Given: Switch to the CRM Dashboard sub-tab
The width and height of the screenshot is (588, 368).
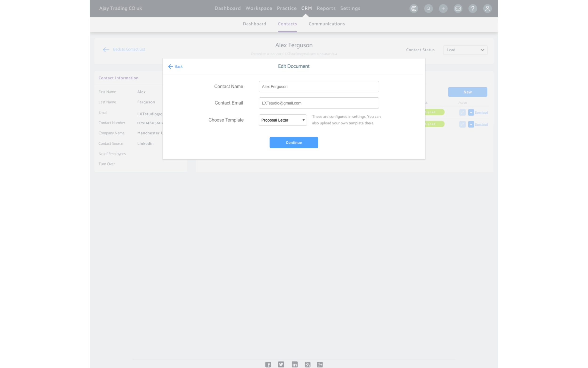Looking at the screenshot, I should [x=254, y=24].
